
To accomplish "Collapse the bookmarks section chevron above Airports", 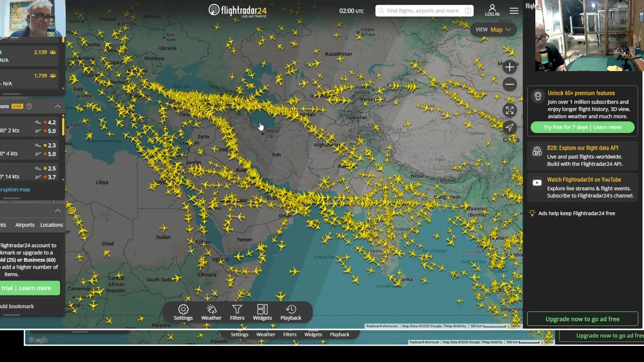I will point(58,210).
